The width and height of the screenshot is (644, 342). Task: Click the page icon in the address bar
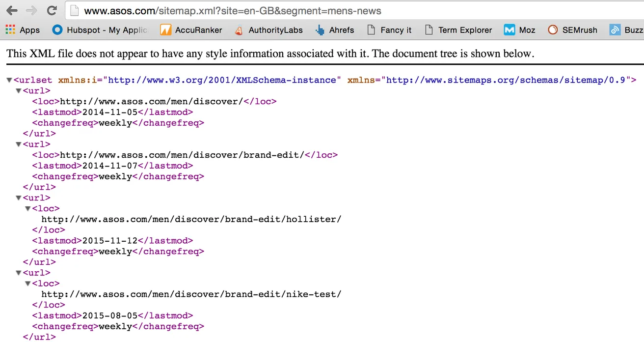tap(74, 10)
